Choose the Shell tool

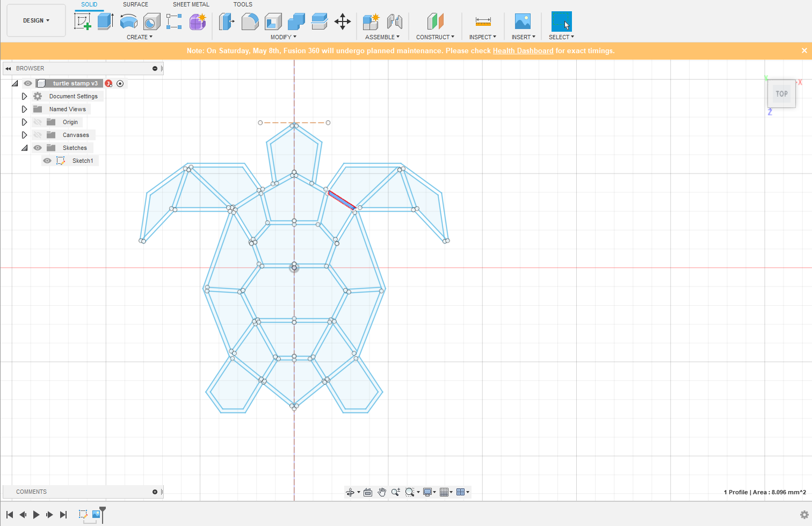pos(273,21)
